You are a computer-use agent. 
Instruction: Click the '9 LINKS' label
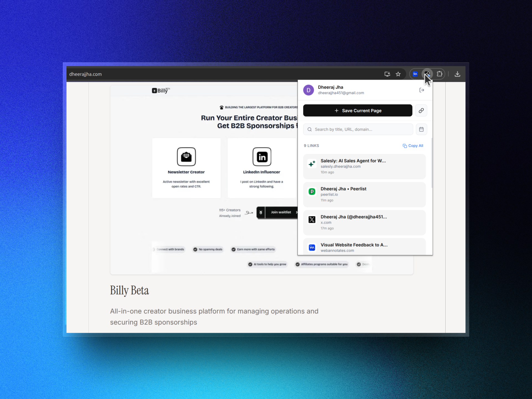(311, 146)
